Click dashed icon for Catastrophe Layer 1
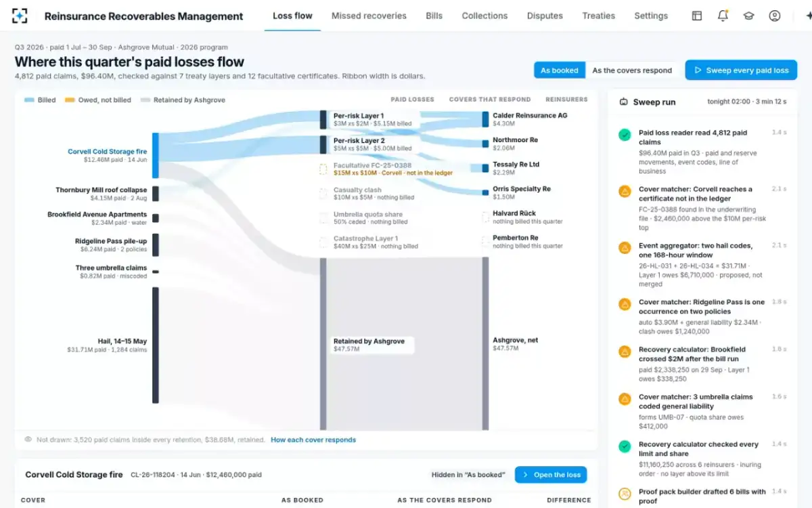This screenshot has height=508, width=812. [x=323, y=242]
